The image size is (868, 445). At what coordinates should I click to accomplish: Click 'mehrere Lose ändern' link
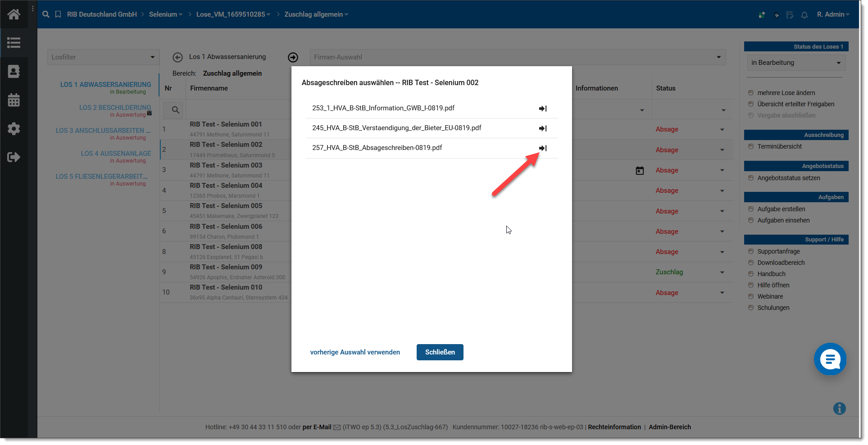tap(786, 93)
